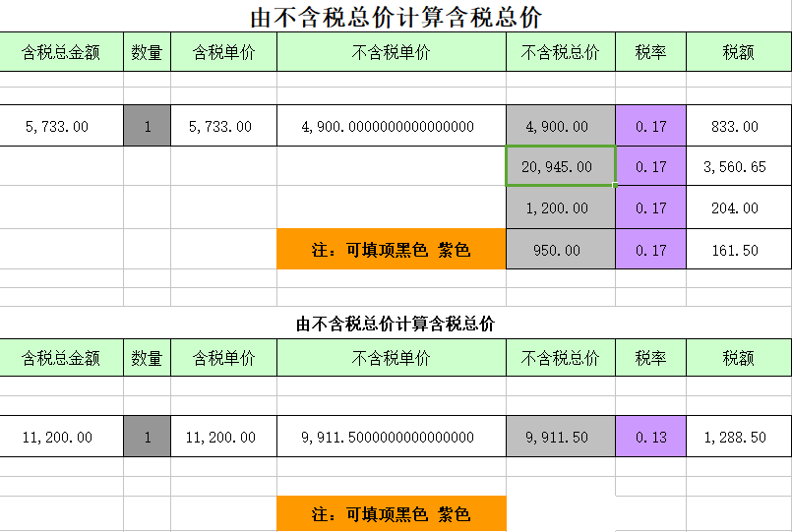Select the purple 0.13 tax rate cell
Image resolution: width=792 pixels, height=532 pixels.
650,437
